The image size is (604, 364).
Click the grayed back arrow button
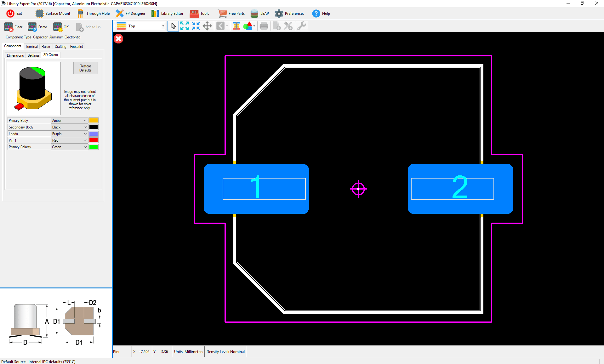click(220, 26)
